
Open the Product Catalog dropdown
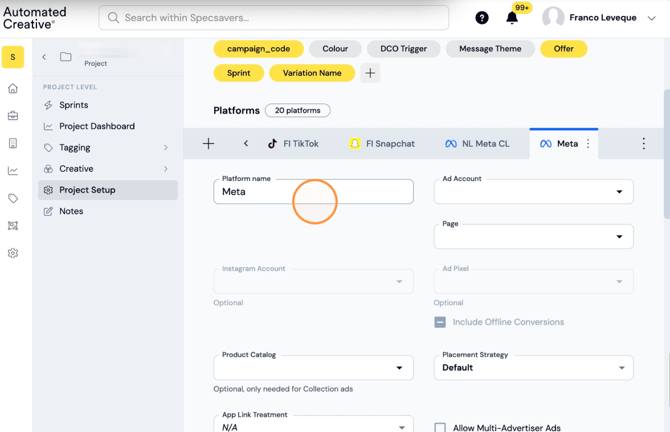pyautogui.click(x=313, y=367)
